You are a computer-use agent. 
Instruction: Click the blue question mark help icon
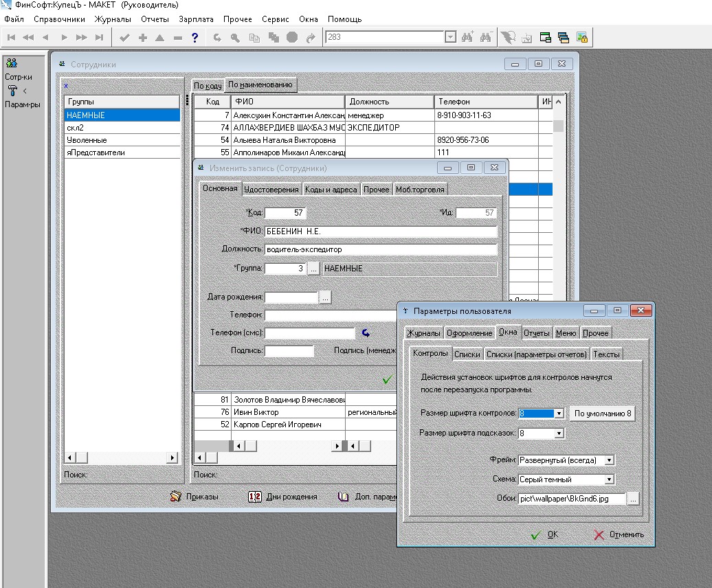click(195, 38)
